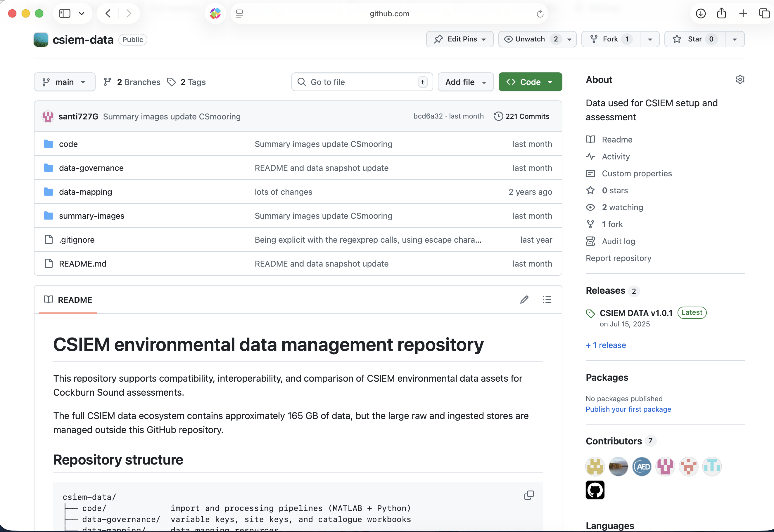The width and height of the screenshot is (774, 532).
Task: Click the Report repository link
Action: coord(618,258)
